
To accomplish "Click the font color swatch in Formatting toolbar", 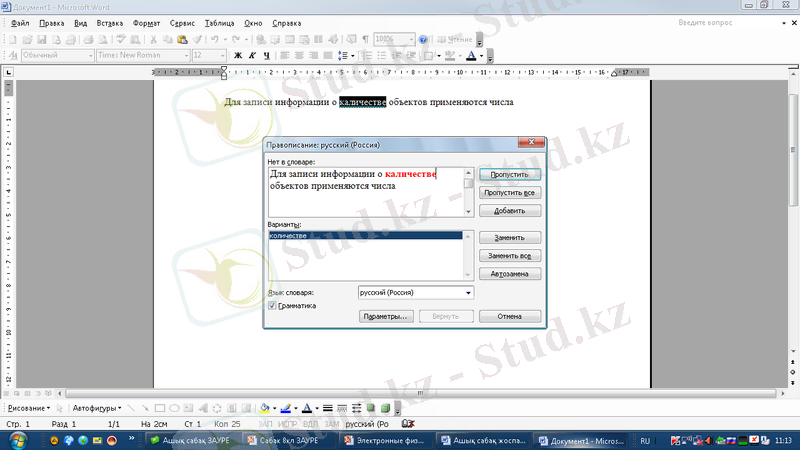I will click(x=471, y=56).
